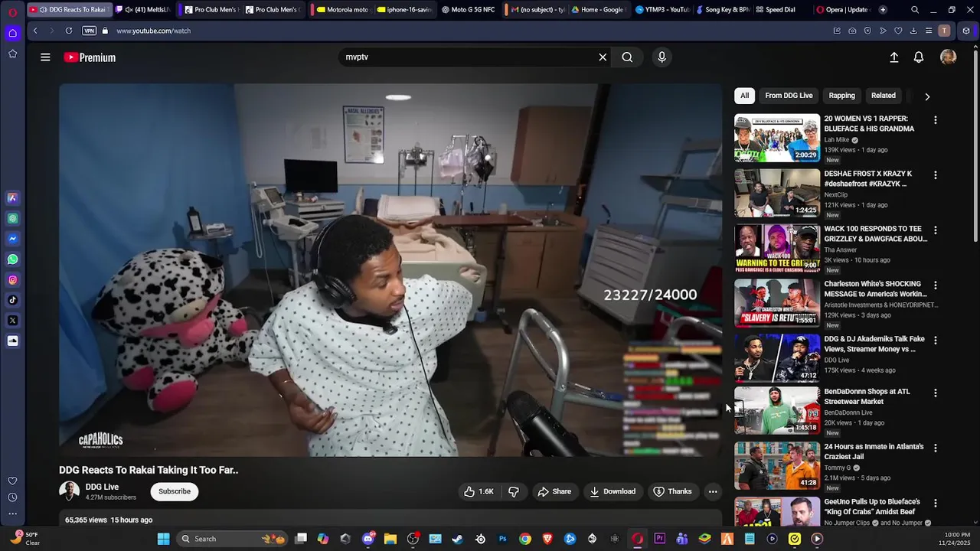Open X Twitter in Opera sidebar
The width and height of the screenshot is (980, 551).
click(x=12, y=321)
